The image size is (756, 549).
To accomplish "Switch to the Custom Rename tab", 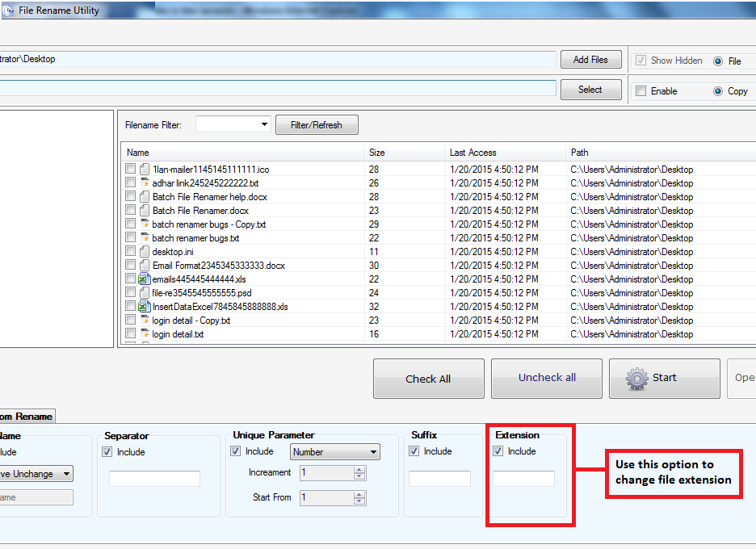I will click(27, 416).
